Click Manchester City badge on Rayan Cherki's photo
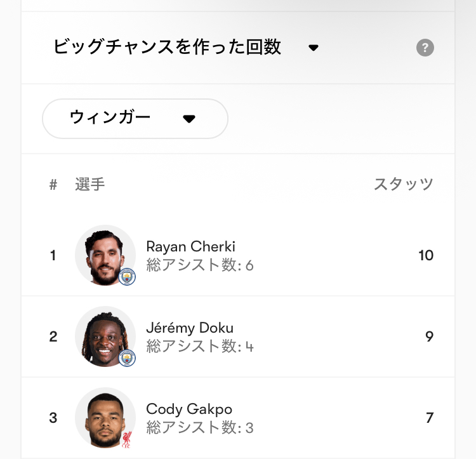Viewport: 476px width, 459px height. click(127, 277)
